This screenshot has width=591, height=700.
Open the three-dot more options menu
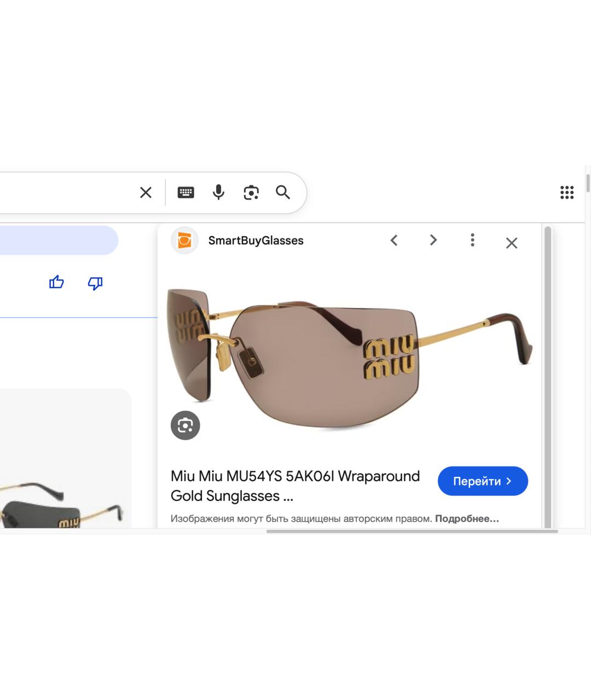pyautogui.click(x=472, y=241)
